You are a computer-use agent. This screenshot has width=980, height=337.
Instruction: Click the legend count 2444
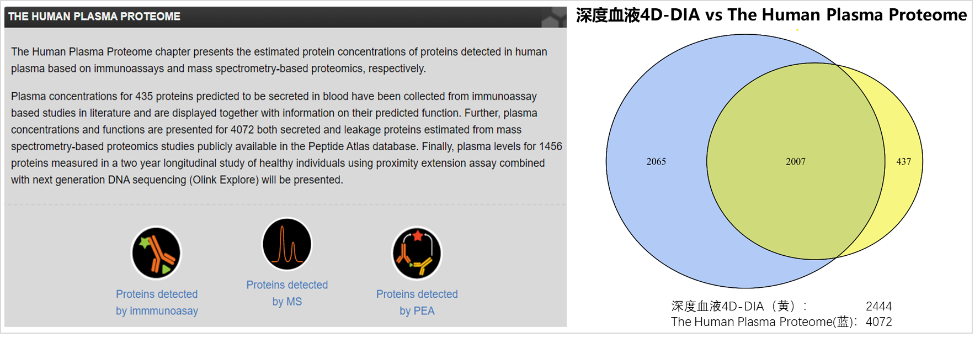(878, 306)
